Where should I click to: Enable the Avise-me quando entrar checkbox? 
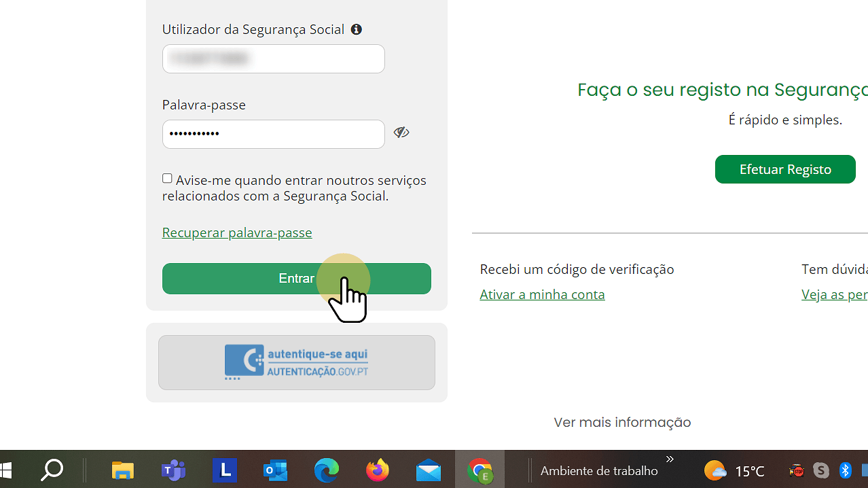[166, 178]
